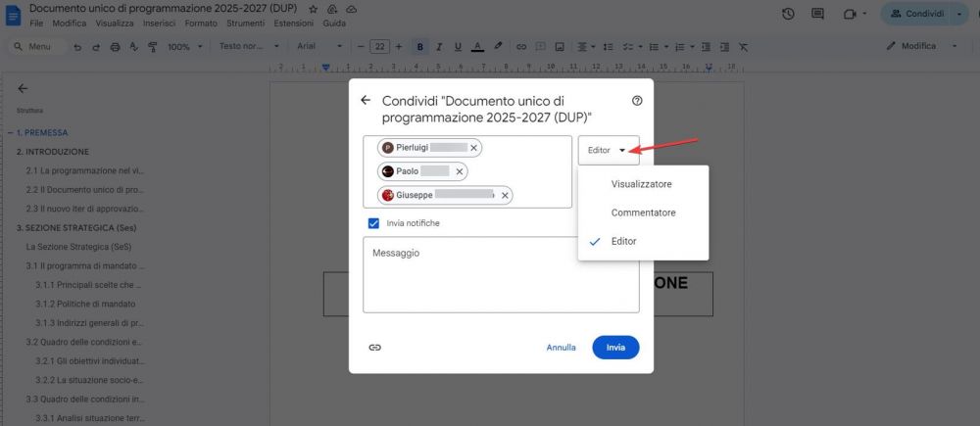Open the Estensioni menu
Screen dimensions: 980x426
point(293,24)
